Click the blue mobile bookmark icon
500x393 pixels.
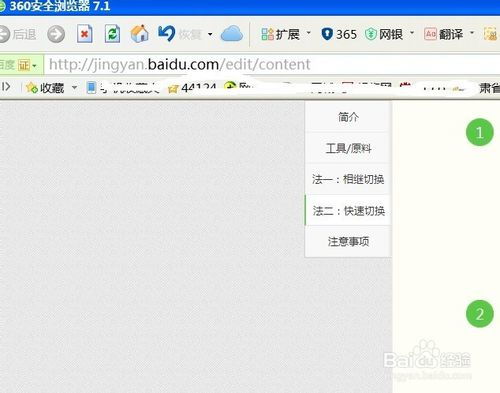click(91, 88)
